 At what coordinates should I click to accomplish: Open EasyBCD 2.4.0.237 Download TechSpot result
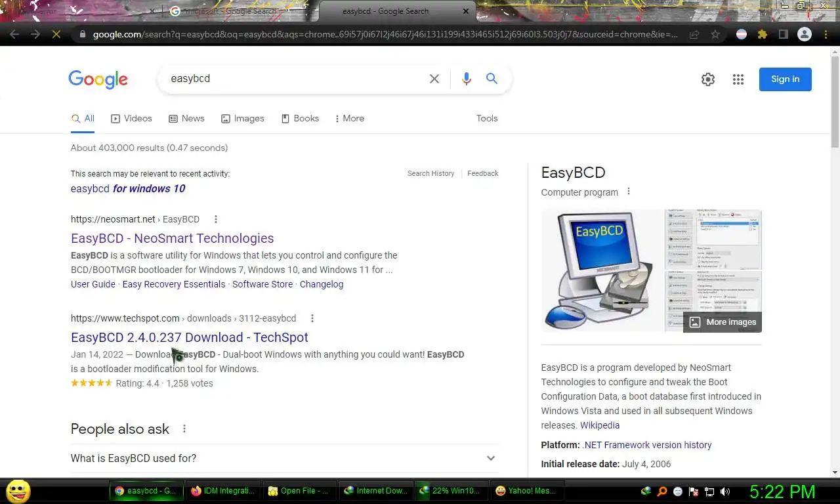(x=190, y=337)
